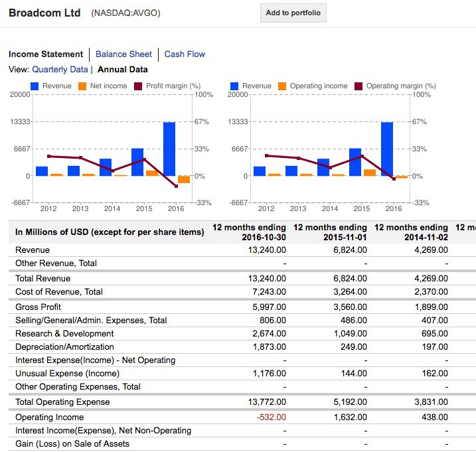This screenshot has height=452, width=476.
Task: Click the orange Operating income legend swatch
Action: pos(282,86)
